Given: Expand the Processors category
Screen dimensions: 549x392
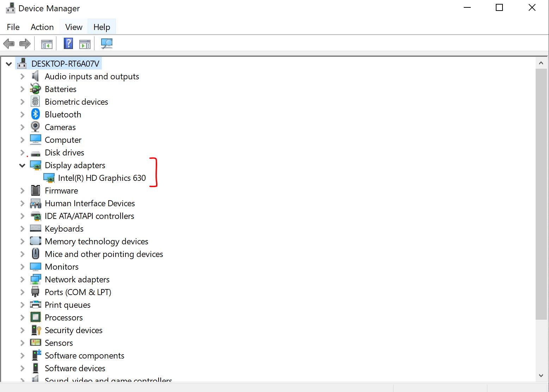Looking at the screenshot, I should point(22,317).
